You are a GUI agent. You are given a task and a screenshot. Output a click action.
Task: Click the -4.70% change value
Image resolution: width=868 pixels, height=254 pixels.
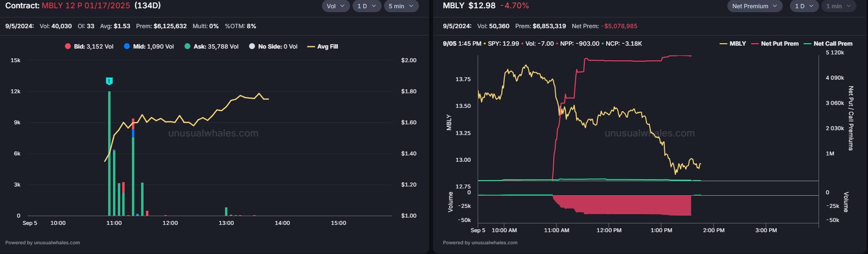[x=514, y=6]
